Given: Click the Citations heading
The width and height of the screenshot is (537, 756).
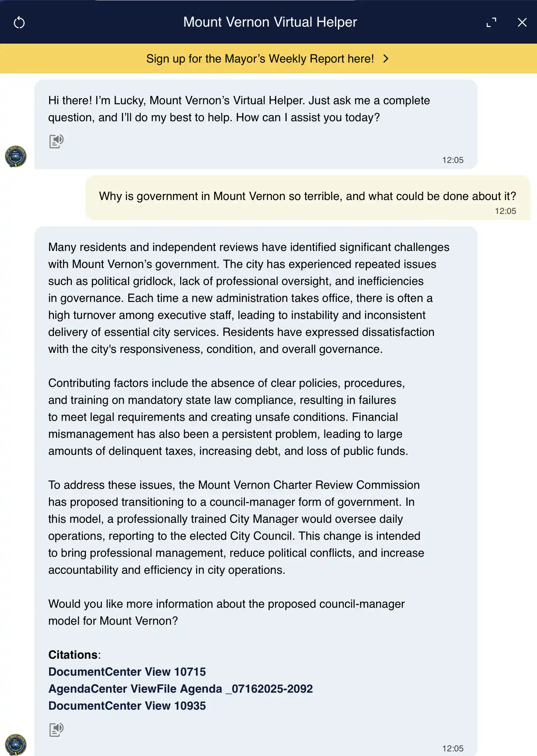Looking at the screenshot, I should [73, 655].
